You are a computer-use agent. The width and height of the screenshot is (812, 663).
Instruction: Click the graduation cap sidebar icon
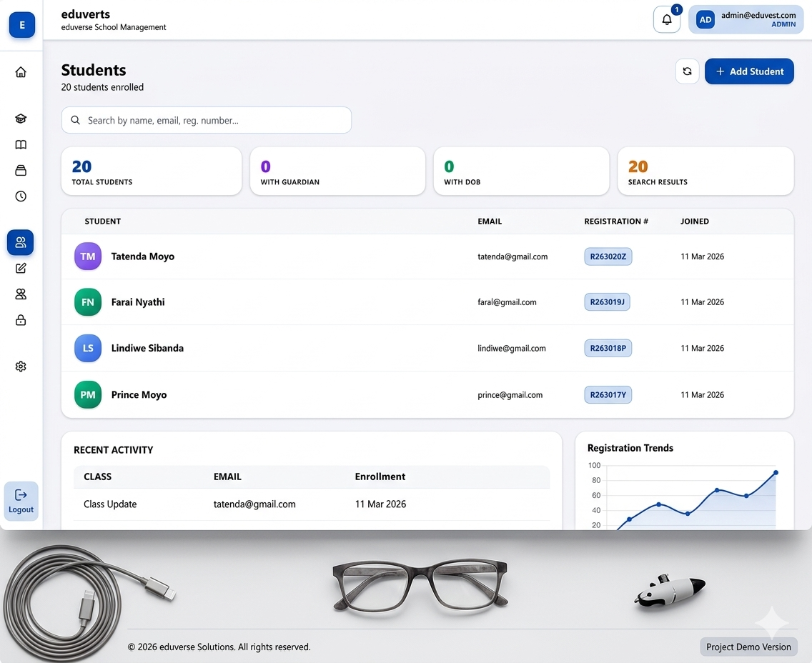click(21, 119)
